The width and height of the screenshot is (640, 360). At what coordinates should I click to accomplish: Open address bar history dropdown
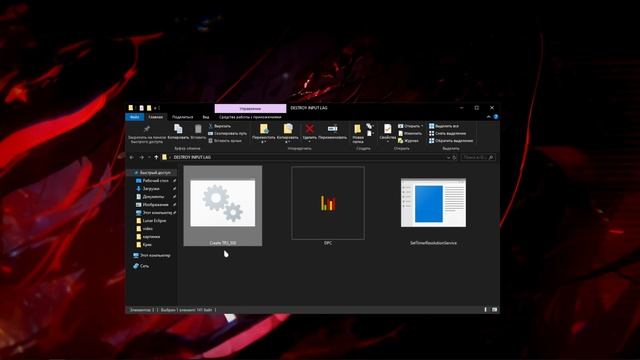(x=448, y=158)
